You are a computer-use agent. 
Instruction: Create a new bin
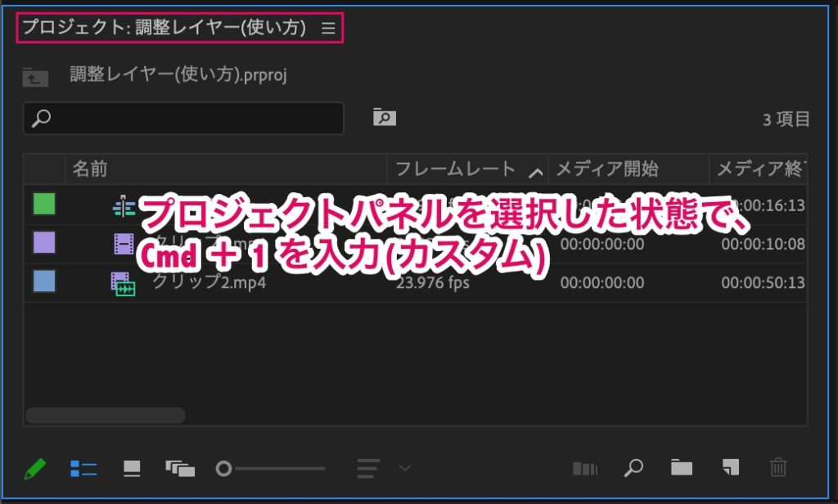[x=682, y=468]
